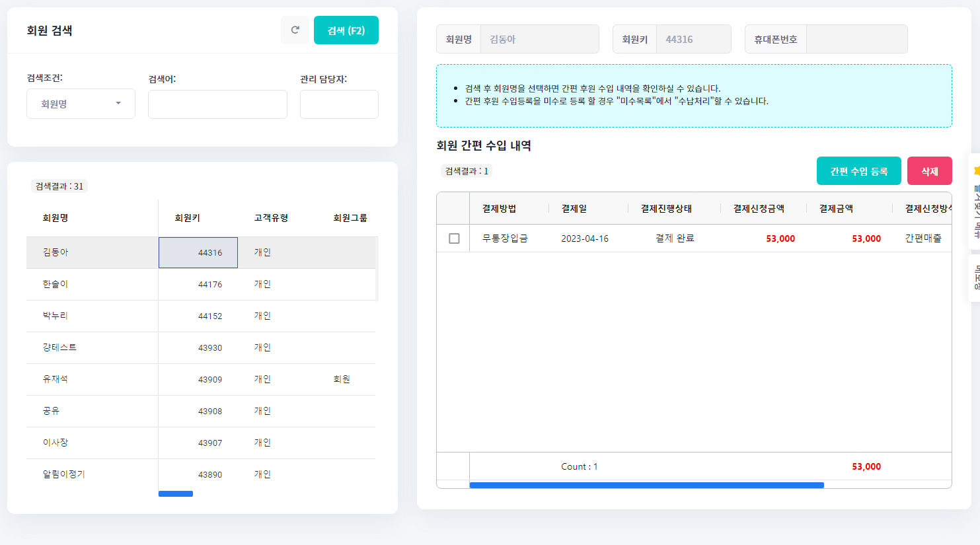Click the payment grid's horizontal scrollbar
This screenshot has width=980, height=545.
tap(646, 485)
